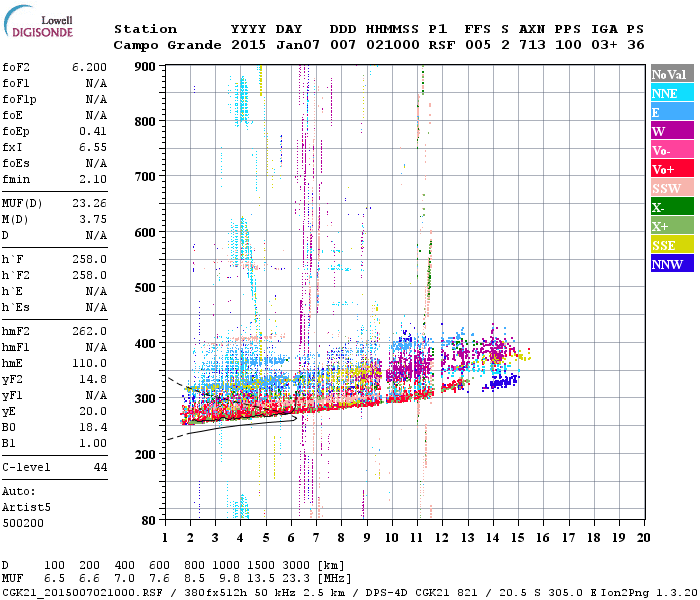
Task: Click the 20 MHz frequency axis label
Action: click(644, 538)
